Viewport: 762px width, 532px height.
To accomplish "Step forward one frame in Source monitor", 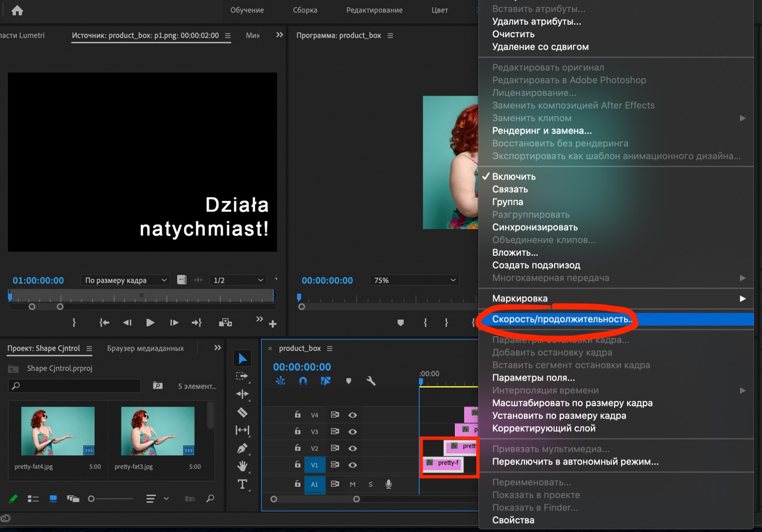I will (x=174, y=323).
